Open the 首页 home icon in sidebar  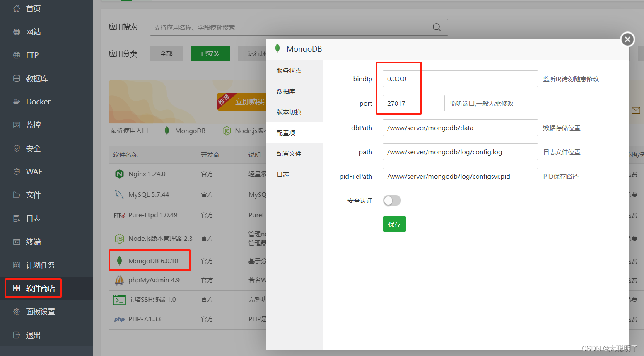pyautogui.click(x=17, y=8)
